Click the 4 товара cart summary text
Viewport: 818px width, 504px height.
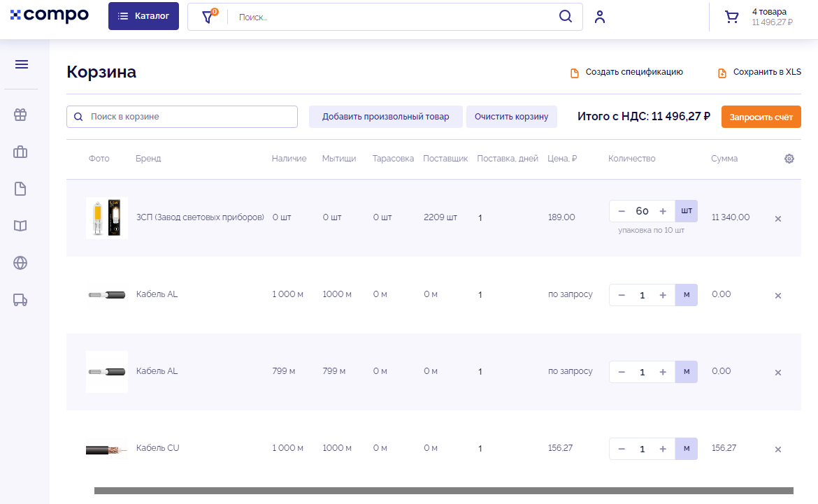tap(769, 11)
